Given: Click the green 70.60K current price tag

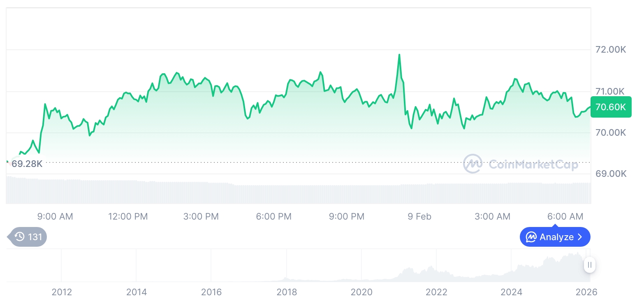Looking at the screenshot, I should click(610, 107).
